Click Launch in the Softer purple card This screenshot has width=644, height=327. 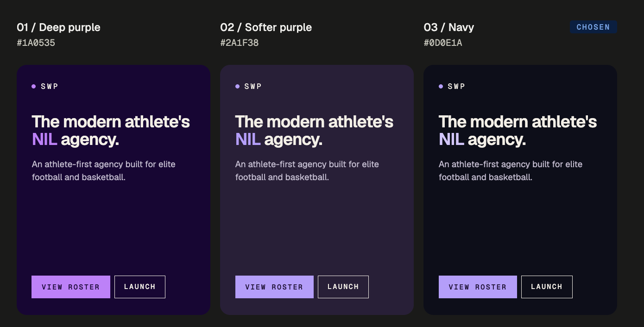[x=343, y=287]
